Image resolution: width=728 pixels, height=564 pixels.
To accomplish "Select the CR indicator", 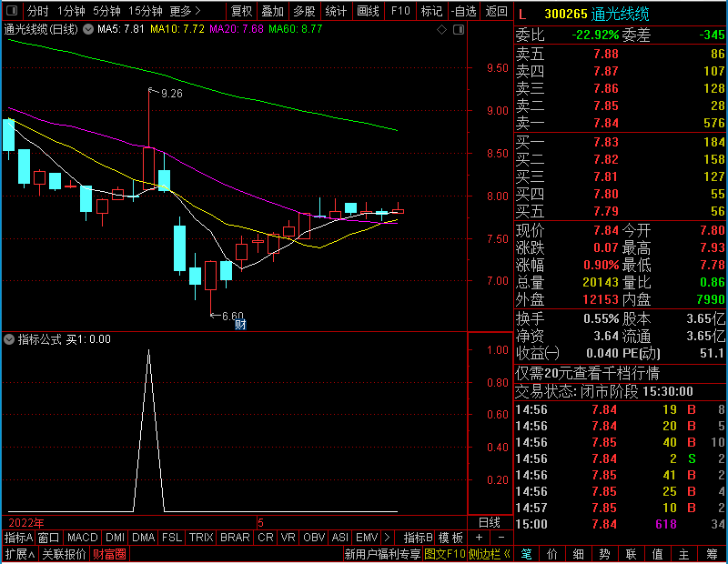I will point(266,538).
